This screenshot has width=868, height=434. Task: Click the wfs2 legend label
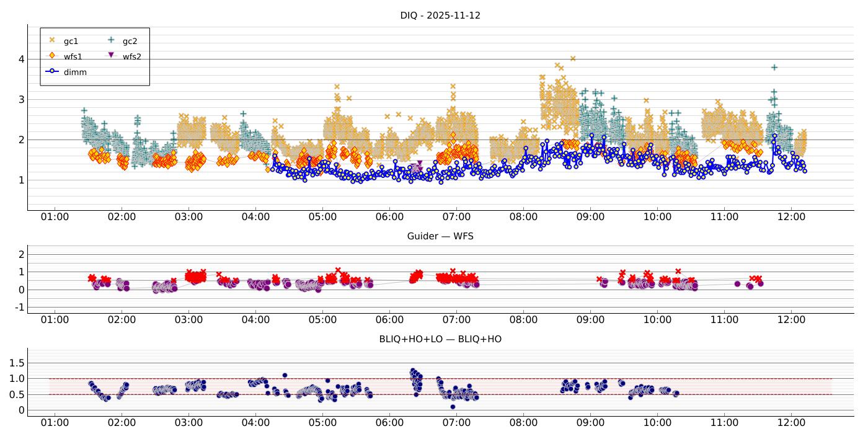[131, 56]
